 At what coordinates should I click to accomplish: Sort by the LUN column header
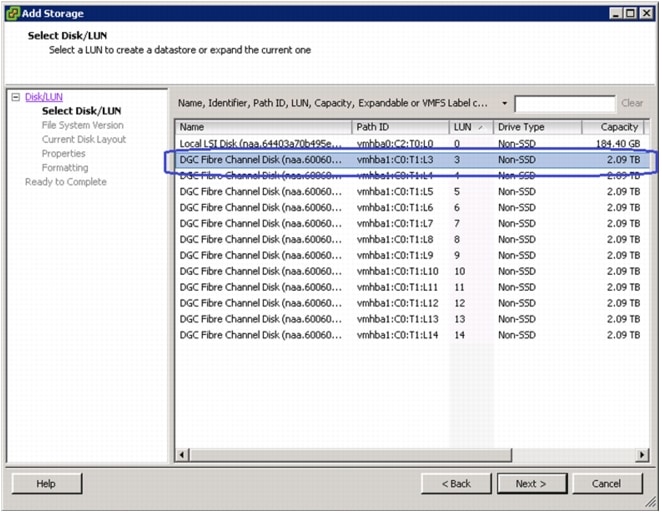471,127
